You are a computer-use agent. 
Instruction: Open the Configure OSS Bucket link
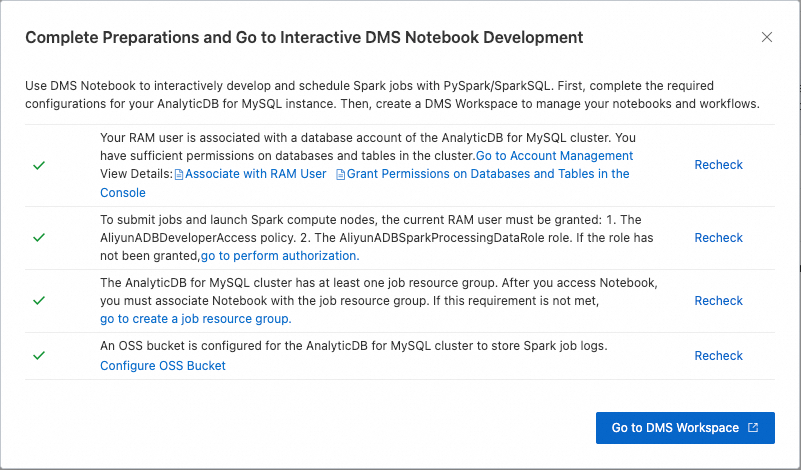[x=163, y=366]
